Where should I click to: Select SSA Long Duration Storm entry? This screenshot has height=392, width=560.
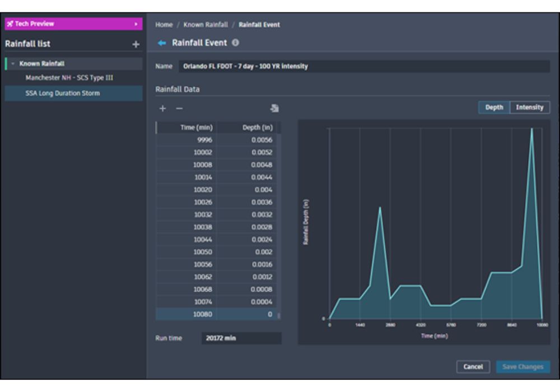pos(63,93)
